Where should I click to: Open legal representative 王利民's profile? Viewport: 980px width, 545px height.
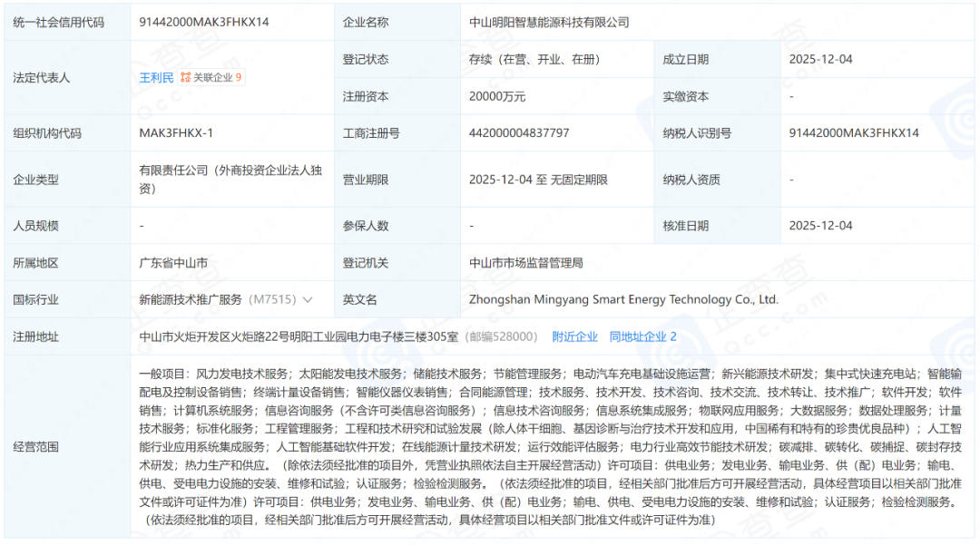(156, 78)
